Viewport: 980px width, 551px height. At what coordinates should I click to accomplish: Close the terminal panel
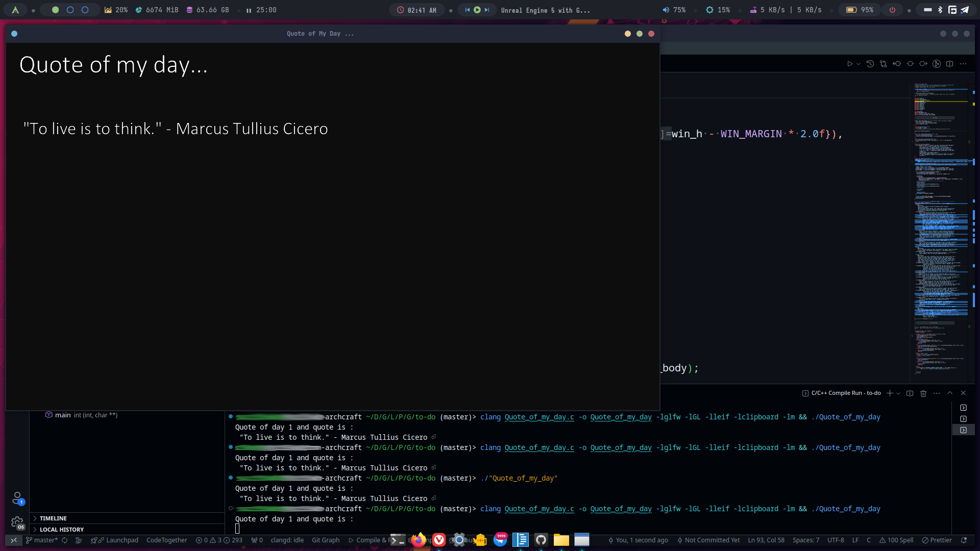(963, 393)
